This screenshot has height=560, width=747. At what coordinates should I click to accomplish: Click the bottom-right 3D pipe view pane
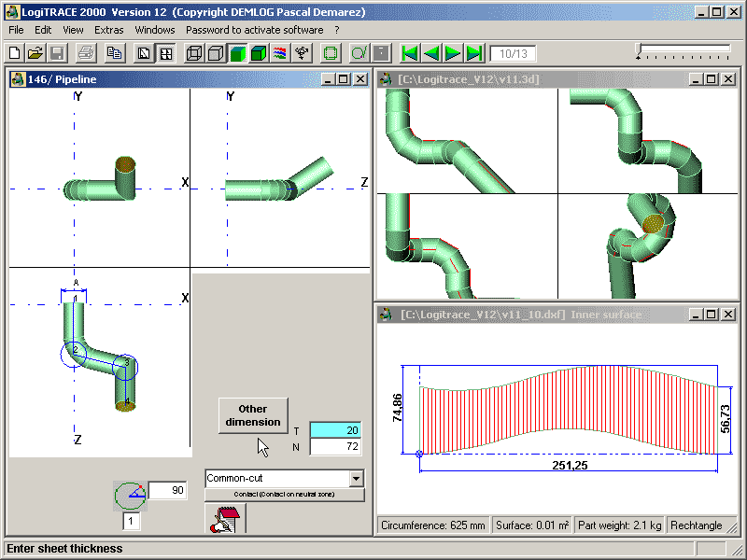pos(648,246)
